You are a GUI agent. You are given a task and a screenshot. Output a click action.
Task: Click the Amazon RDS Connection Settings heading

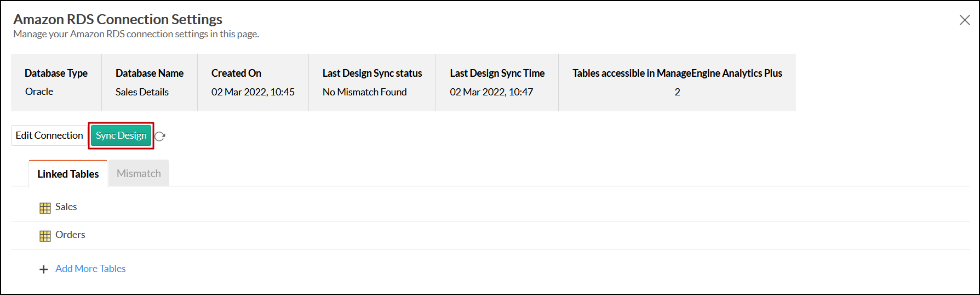118,19
